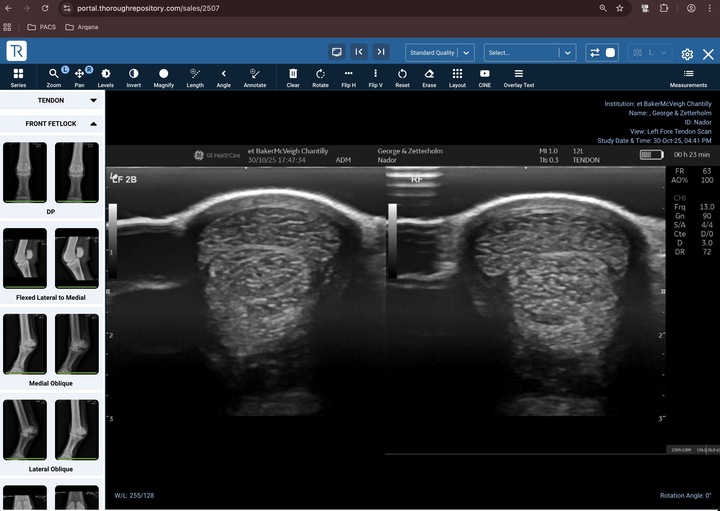Select the Length measurement tool
The image size is (720, 511).
[195, 75]
